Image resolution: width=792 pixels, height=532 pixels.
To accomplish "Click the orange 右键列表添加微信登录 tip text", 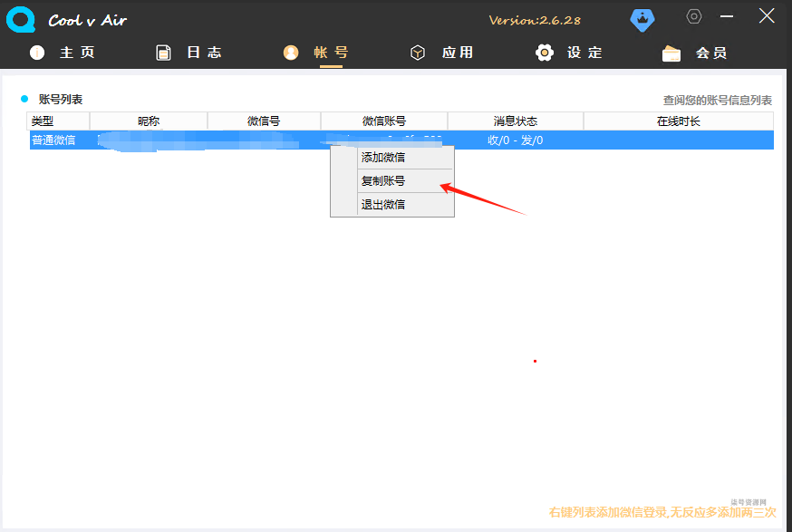I will click(662, 512).
